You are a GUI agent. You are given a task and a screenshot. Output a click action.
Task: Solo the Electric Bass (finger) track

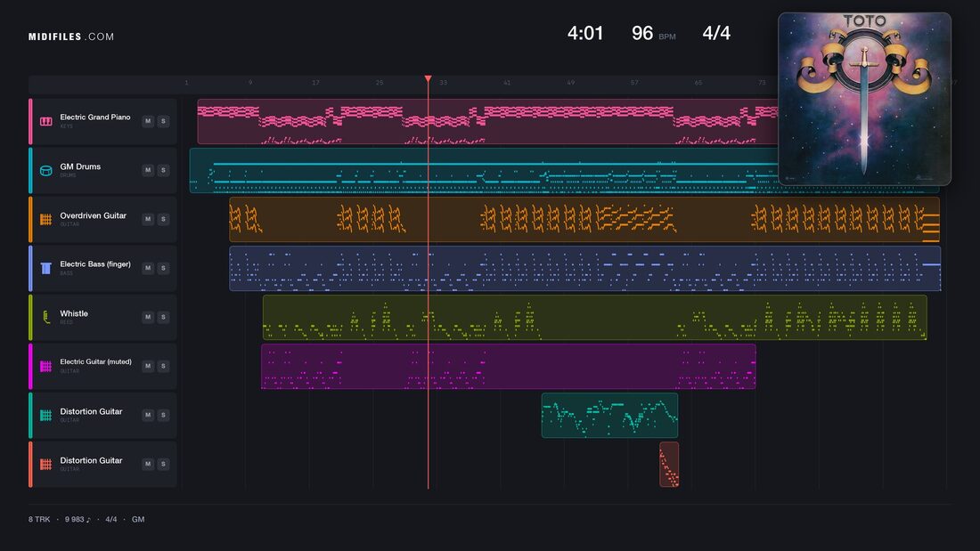(x=164, y=268)
